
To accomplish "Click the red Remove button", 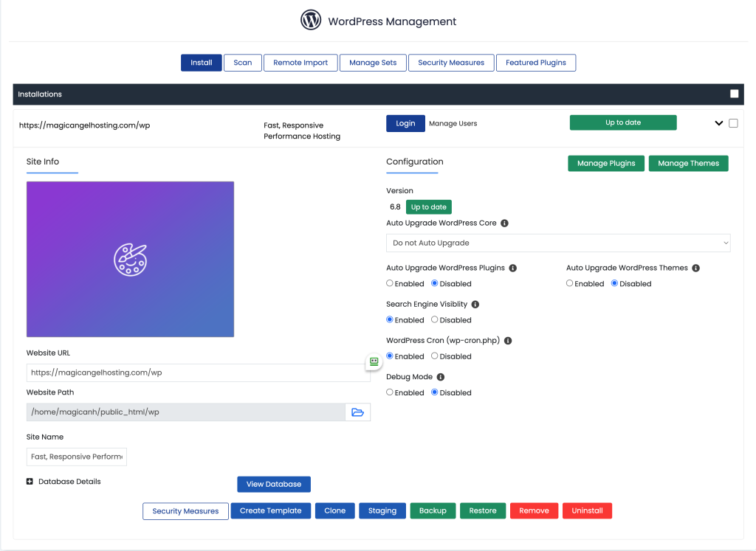I will [x=535, y=510].
